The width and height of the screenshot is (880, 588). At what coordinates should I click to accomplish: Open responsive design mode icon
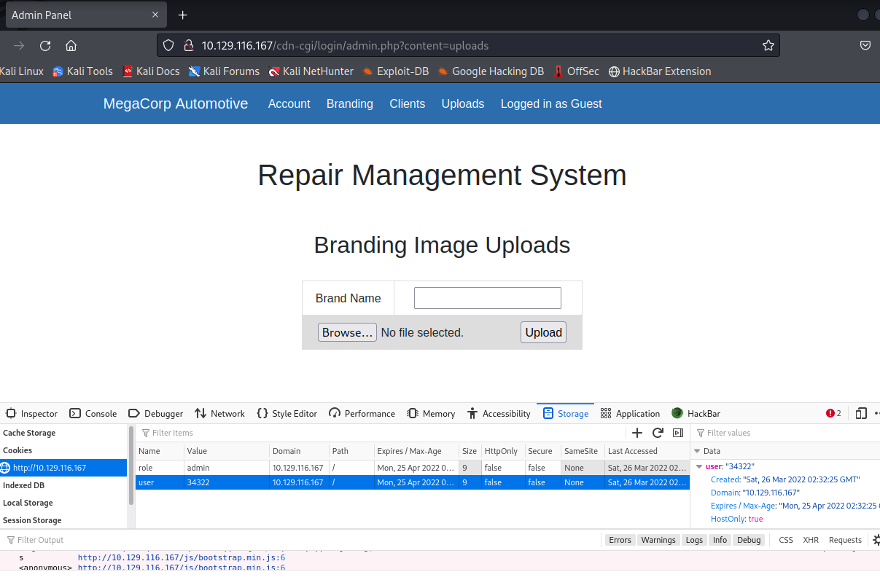[x=861, y=413]
